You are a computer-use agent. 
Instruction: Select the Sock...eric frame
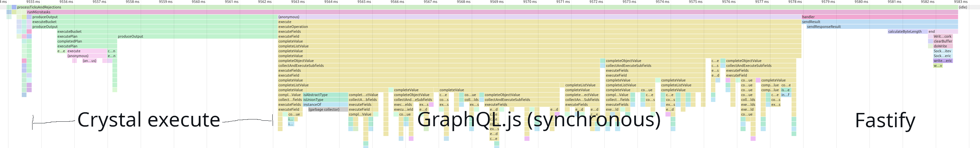click(x=943, y=56)
